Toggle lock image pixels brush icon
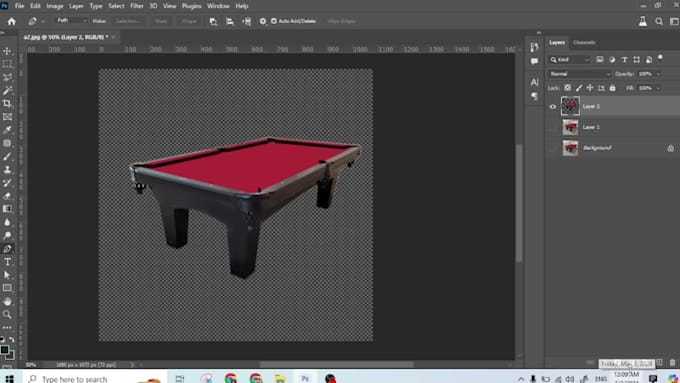This screenshot has height=383, width=680. (579, 88)
